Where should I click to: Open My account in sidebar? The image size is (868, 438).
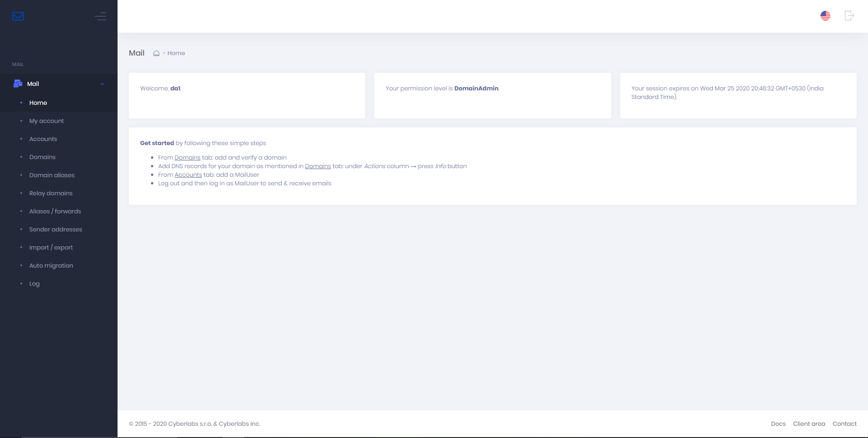pyautogui.click(x=47, y=121)
